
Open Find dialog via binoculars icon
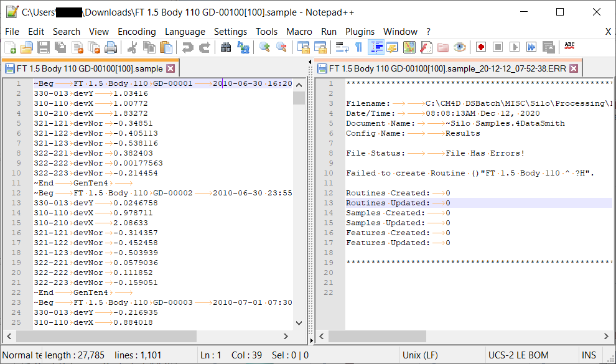click(226, 47)
